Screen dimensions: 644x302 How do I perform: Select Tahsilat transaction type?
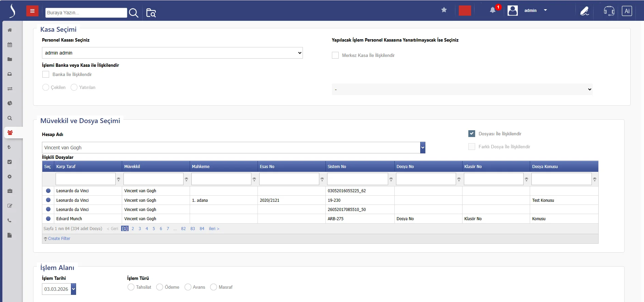click(131, 287)
